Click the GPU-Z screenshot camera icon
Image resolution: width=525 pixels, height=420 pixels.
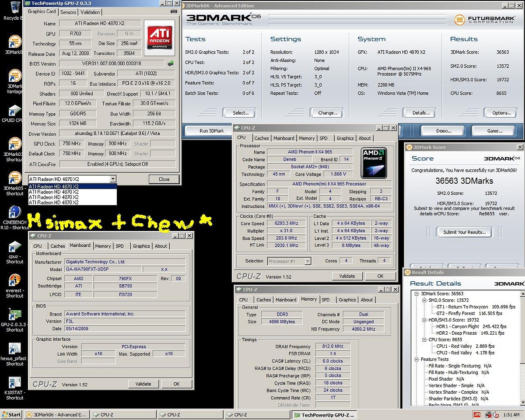coord(174,11)
